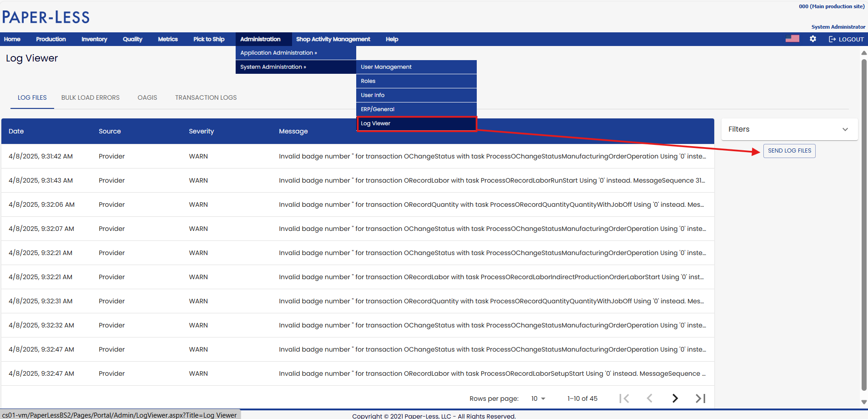This screenshot has height=419, width=868.
Task: Select User Info from the submenu
Action: [416, 95]
